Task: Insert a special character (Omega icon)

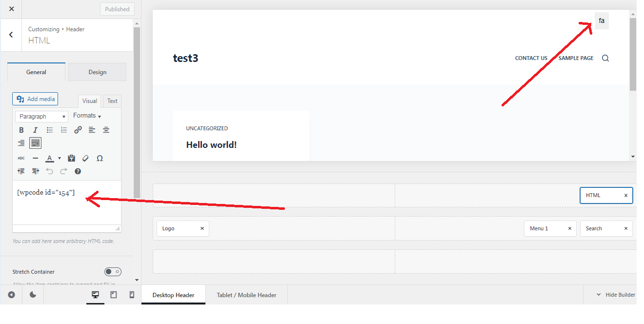Action: pyautogui.click(x=100, y=158)
